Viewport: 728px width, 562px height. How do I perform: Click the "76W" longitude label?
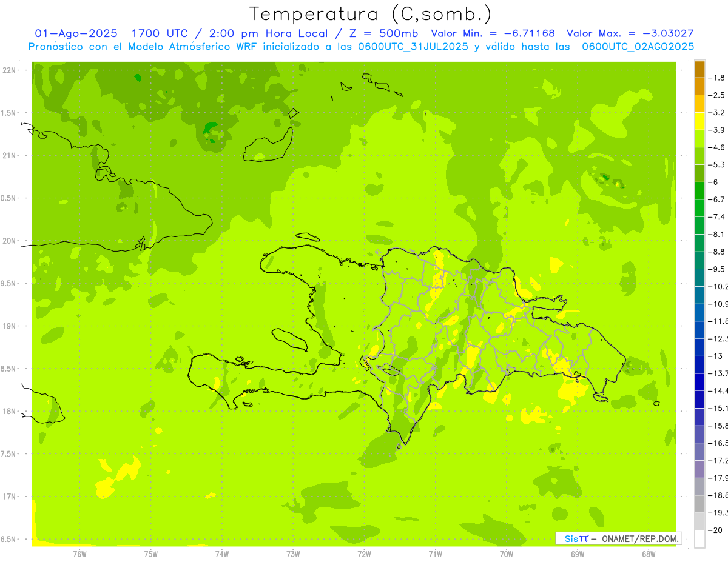click(x=79, y=554)
